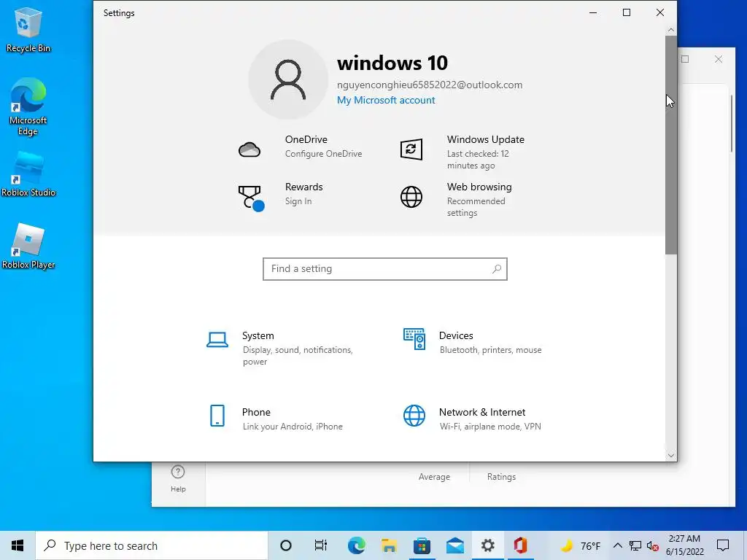Open System settings laptop icon

pos(217,340)
